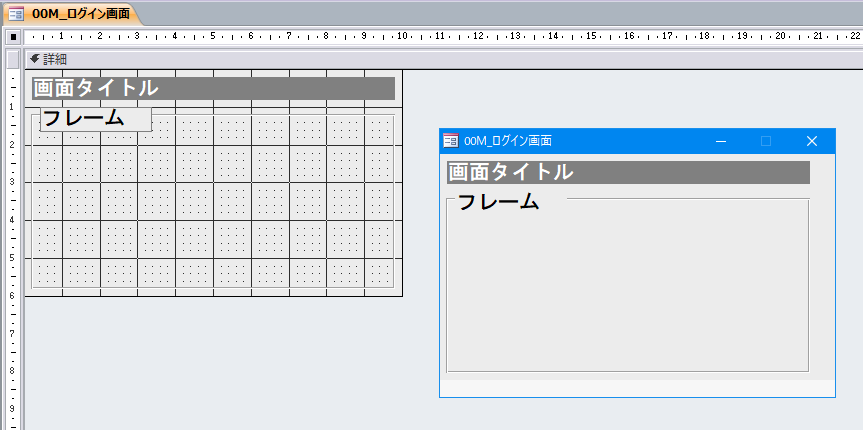This screenshot has width=863, height=430.
Task: Click inside the empty frame in popup window
Action: click(x=627, y=290)
